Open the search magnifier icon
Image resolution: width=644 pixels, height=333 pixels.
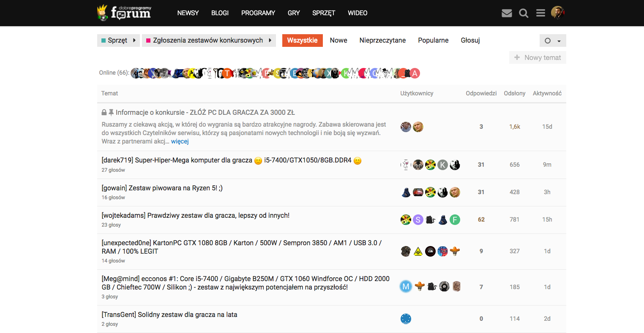[524, 13]
